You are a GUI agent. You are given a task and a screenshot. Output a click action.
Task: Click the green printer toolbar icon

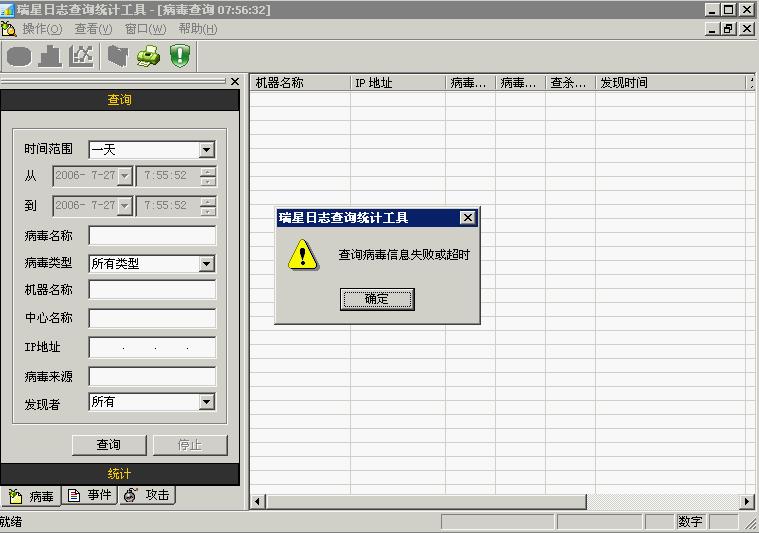pyautogui.click(x=148, y=57)
